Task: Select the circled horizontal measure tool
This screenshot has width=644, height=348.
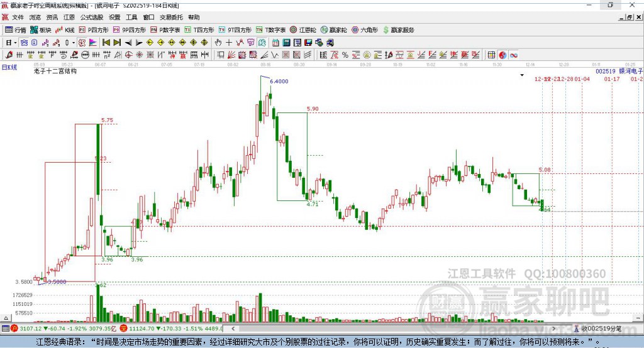Action: coord(85,55)
